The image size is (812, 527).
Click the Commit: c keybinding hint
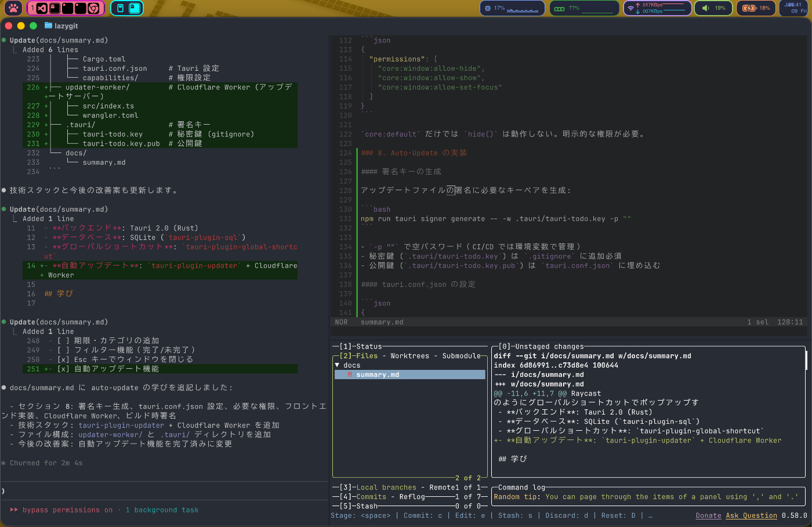[x=423, y=515]
